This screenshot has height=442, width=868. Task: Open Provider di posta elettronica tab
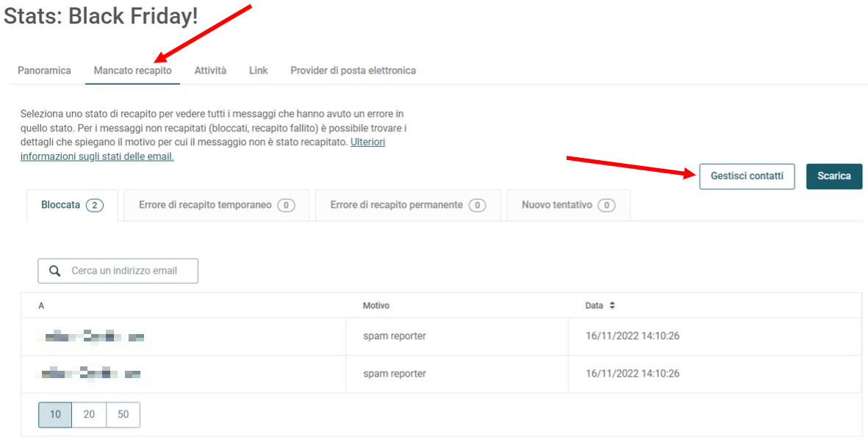[x=354, y=70]
